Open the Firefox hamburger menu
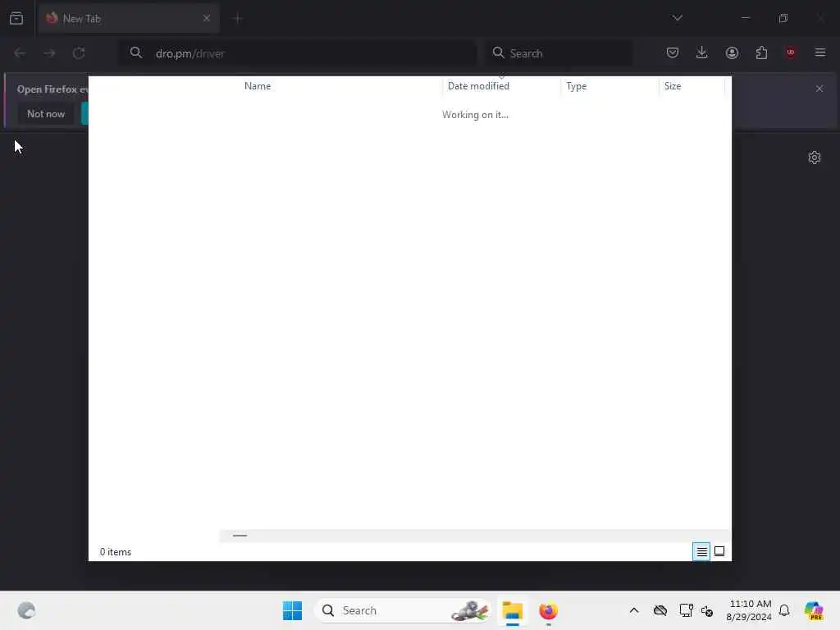840x630 pixels. pos(820,52)
